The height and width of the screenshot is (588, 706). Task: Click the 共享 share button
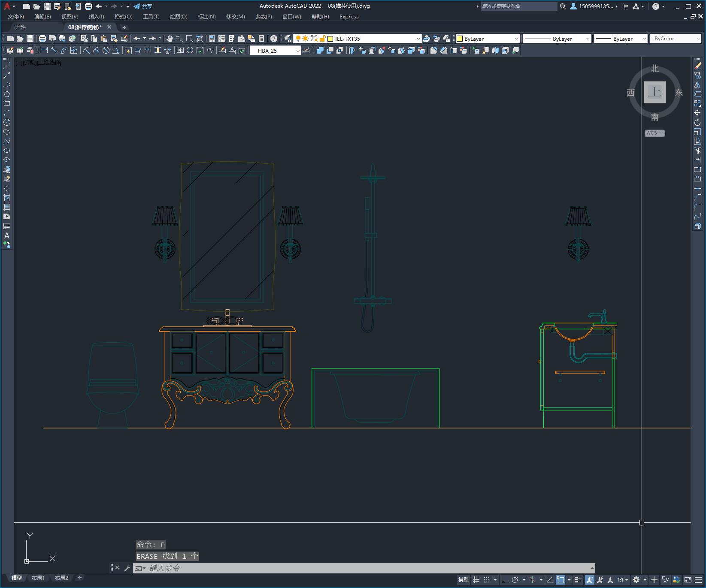(x=143, y=6)
